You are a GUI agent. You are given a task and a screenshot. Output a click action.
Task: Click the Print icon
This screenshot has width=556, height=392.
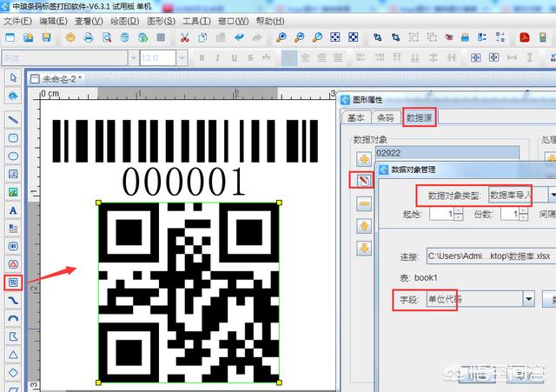89,37
